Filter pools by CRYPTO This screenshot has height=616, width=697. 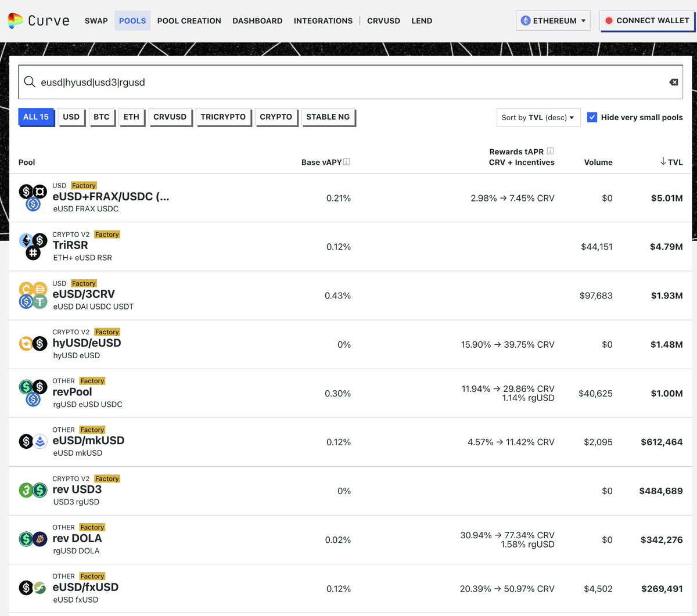tap(276, 117)
